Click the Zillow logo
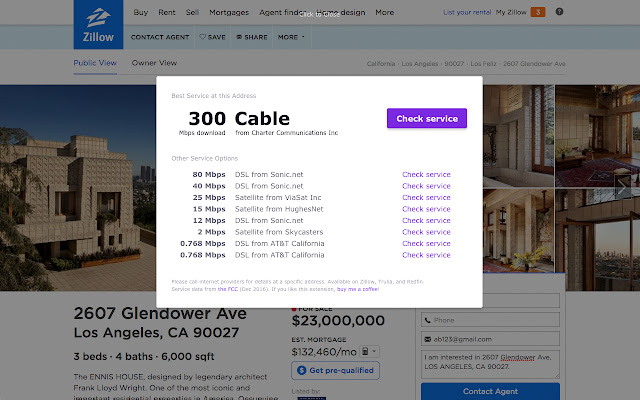 coord(98,24)
